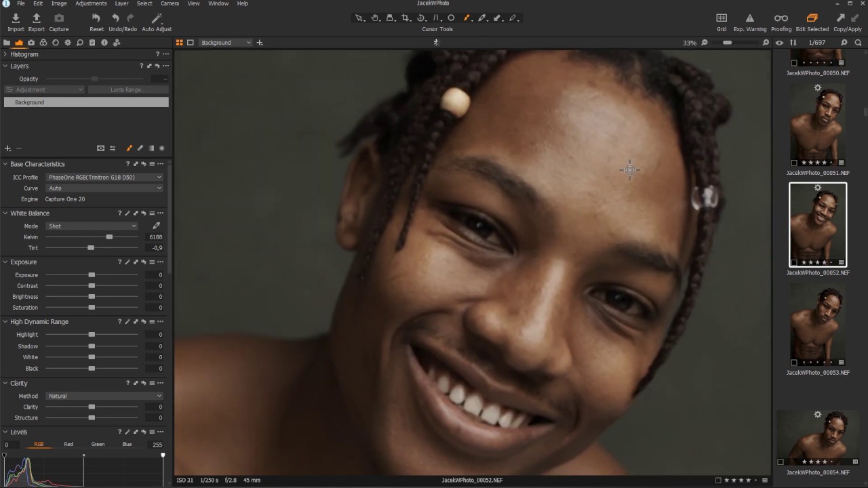The image size is (868, 488).
Task: Open the Layer menu
Action: pyautogui.click(x=121, y=3)
